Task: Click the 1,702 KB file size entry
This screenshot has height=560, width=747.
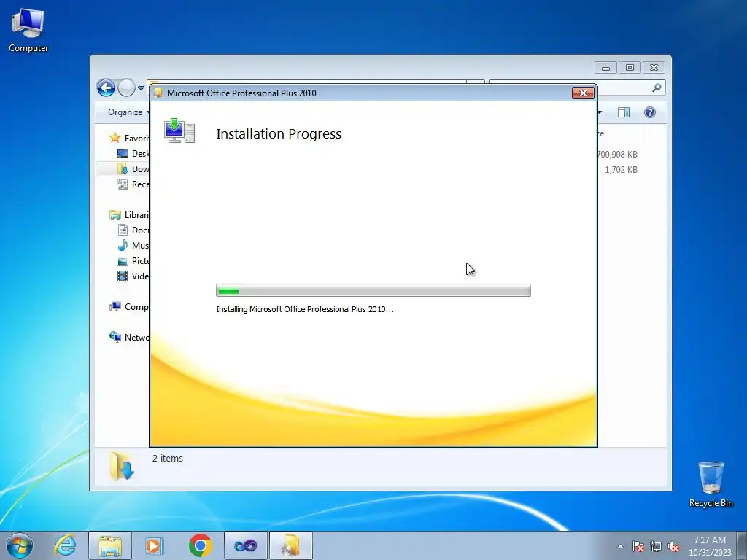Action: pyautogui.click(x=621, y=169)
